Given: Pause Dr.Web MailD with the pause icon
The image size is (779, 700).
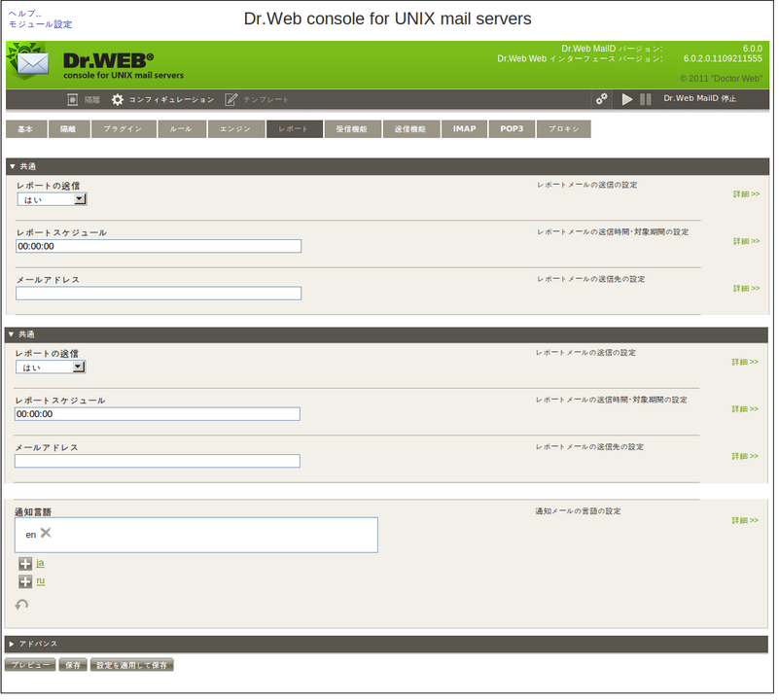Looking at the screenshot, I should pyautogui.click(x=646, y=99).
